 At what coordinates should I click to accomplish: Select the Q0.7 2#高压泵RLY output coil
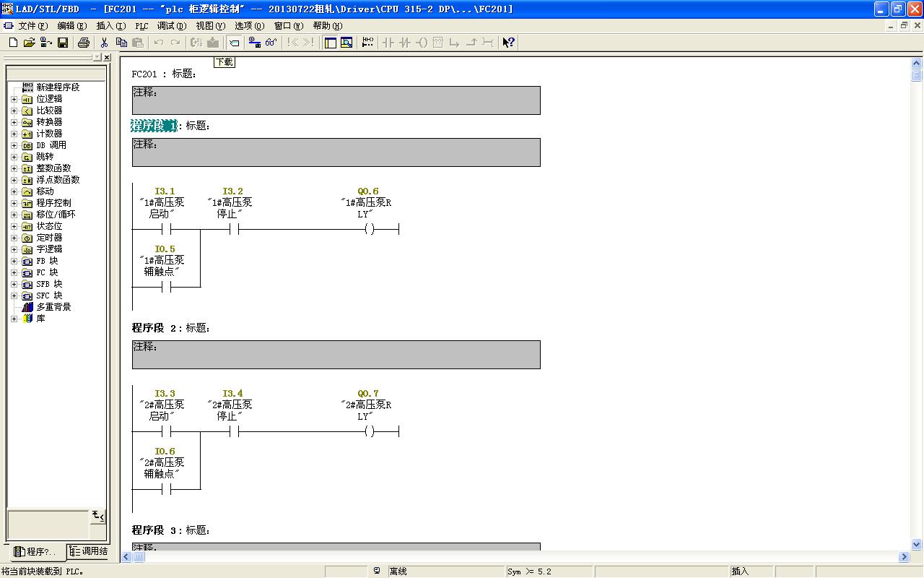pyautogui.click(x=369, y=431)
